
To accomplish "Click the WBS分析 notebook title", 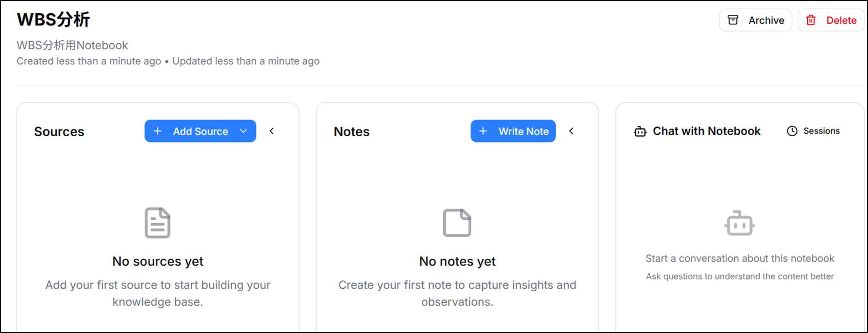I will [x=53, y=19].
